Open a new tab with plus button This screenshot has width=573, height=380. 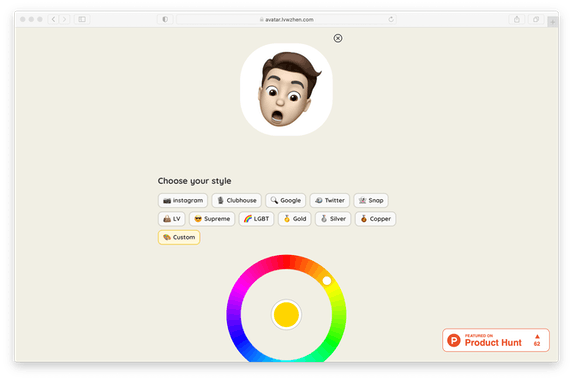click(553, 22)
